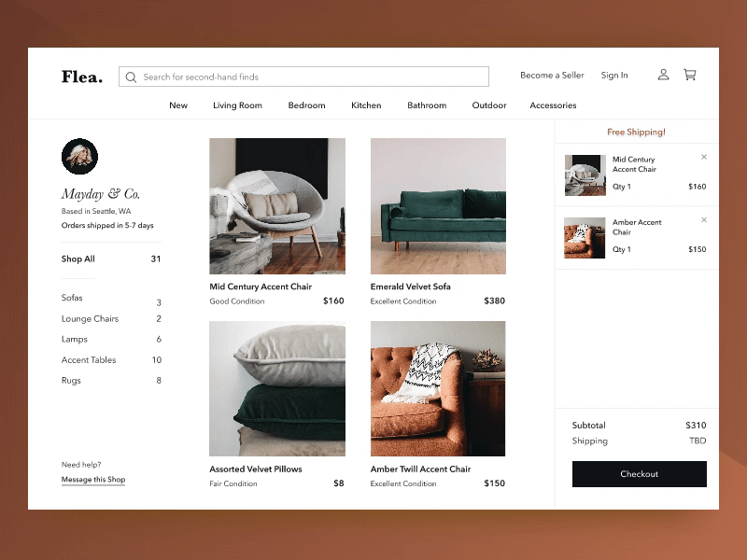Remove Amber Accent Chair from cart
The image size is (747, 560).
point(704,220)
